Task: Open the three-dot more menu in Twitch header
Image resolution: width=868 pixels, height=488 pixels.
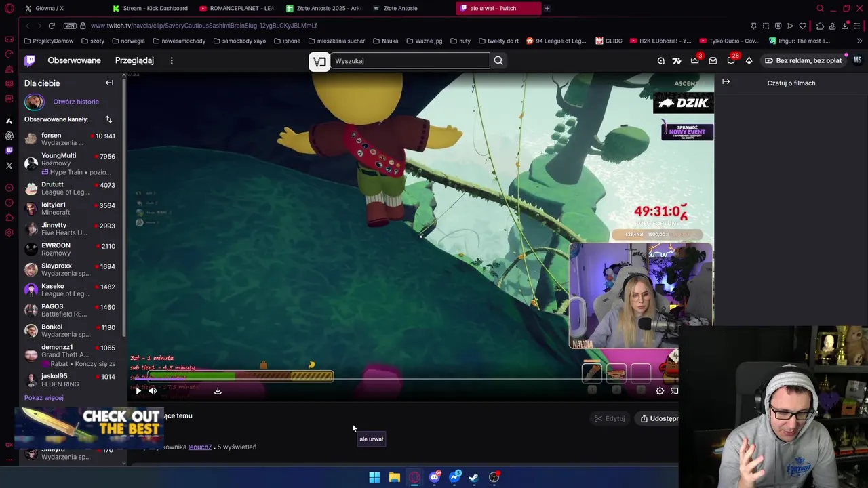Action: click(172, 60)
